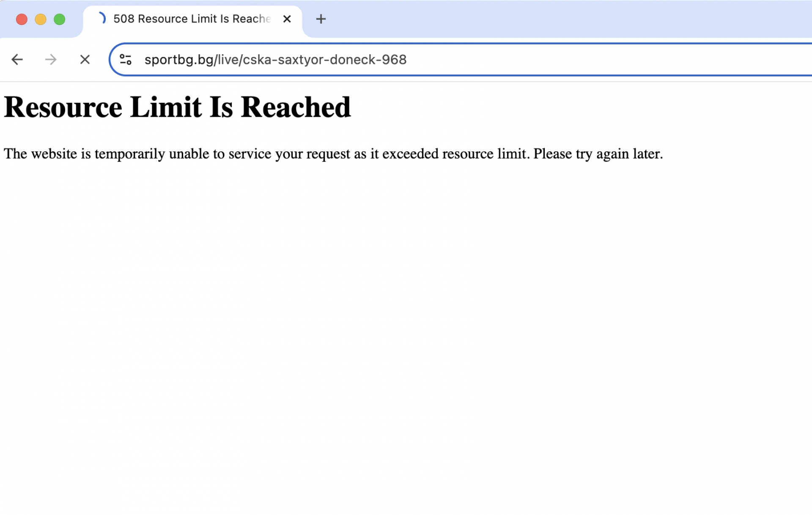Click the forward navigation arrow
This screenshot has width=812, height=515.
click(x=51, y=60)
